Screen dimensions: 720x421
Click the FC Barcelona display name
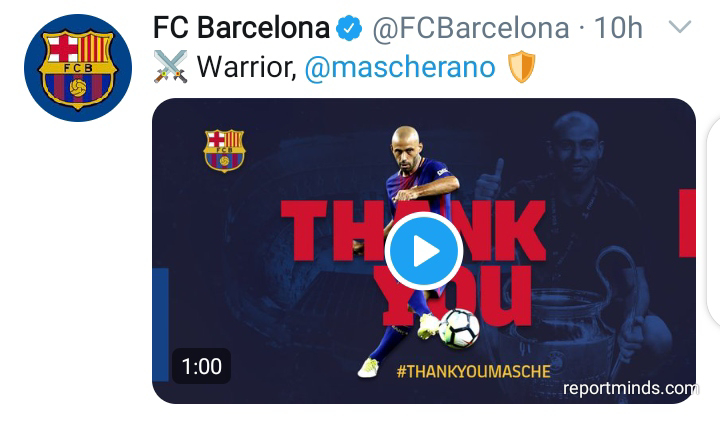(x=242, y=28)
